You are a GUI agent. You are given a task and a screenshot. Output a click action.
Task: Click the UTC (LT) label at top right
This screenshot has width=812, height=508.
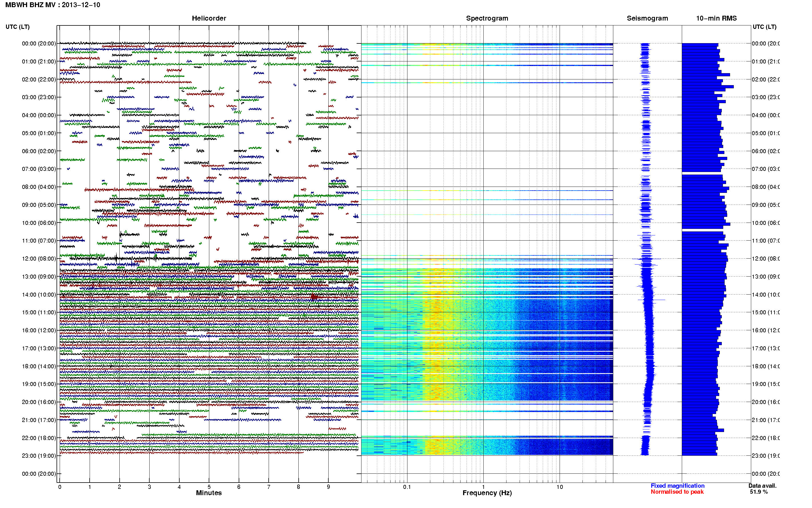(764, 27)
